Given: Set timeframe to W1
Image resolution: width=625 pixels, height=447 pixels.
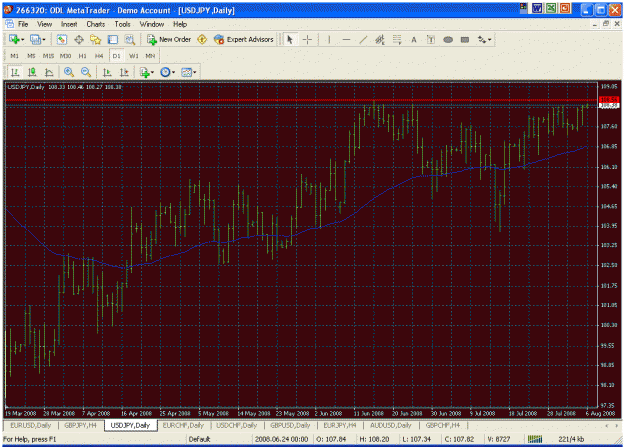Looking at the screenshot, I should [x=134, y=56].
